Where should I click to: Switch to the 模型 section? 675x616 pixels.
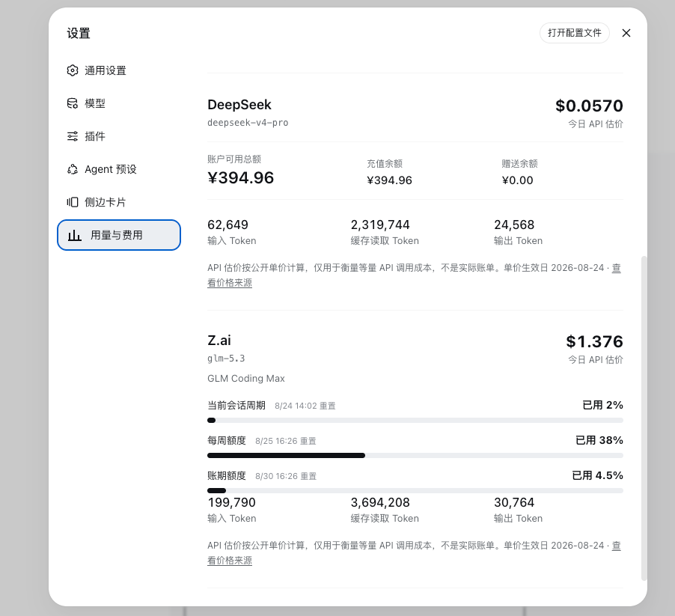[x=119, y=103]
